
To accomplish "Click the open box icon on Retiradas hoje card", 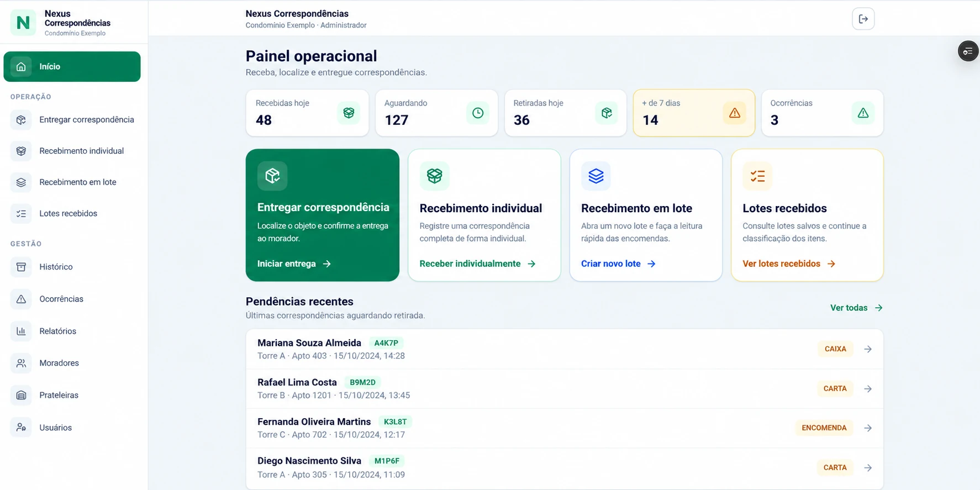I will point(607,113).
